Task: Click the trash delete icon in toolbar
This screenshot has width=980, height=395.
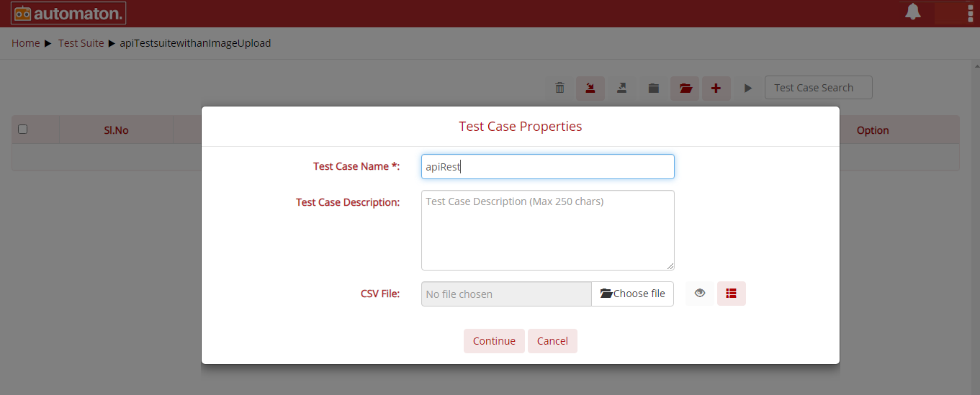Action: 559,88
